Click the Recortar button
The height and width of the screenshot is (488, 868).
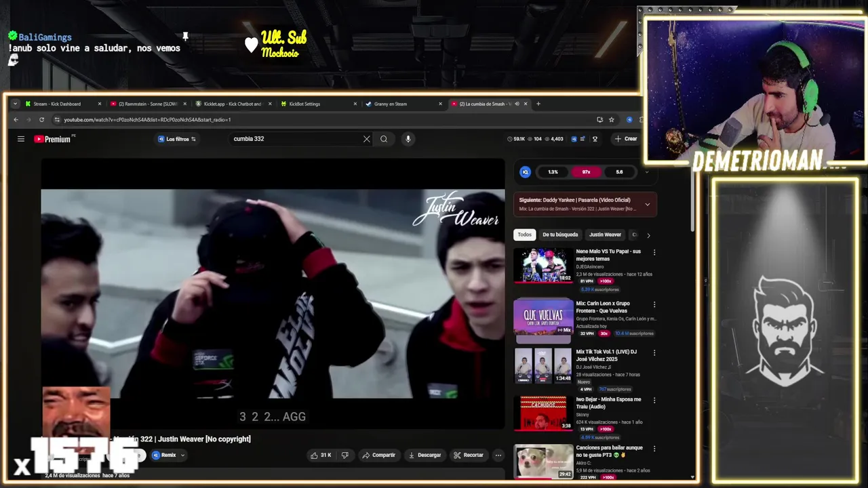click(x=469, y=455)
